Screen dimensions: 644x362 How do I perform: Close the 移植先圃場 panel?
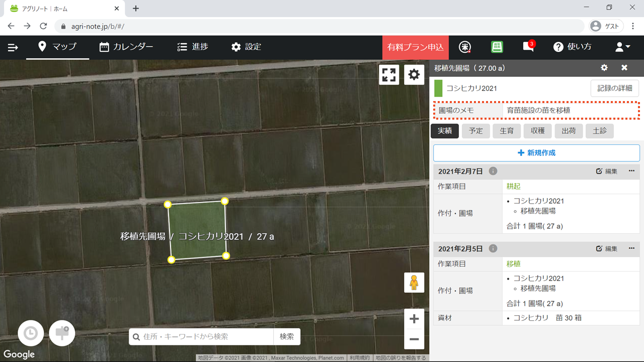coord(624,68)
